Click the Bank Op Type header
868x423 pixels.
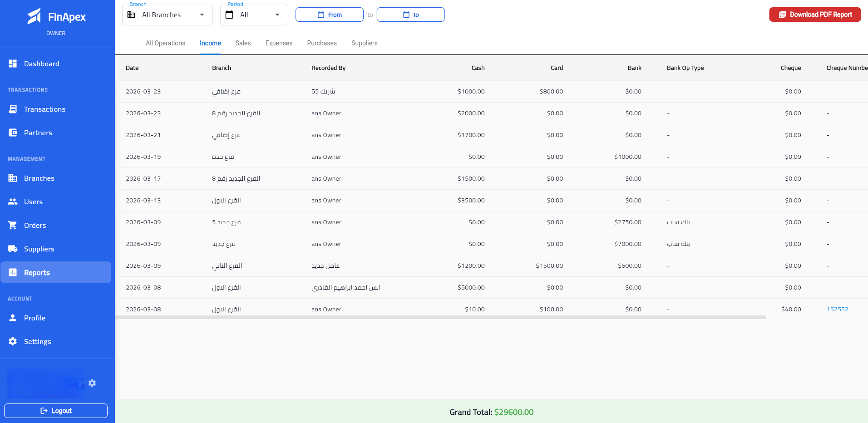click(x=685, y=68)
